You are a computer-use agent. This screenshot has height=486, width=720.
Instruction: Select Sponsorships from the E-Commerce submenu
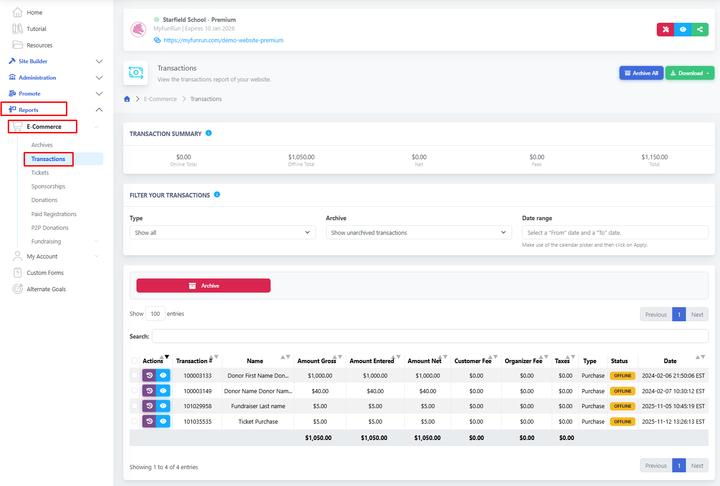49,186
